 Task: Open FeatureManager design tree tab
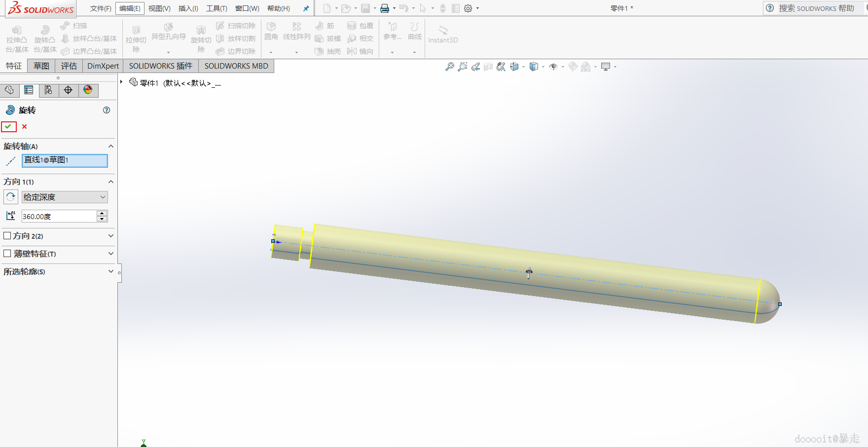(x=9, y=90)
